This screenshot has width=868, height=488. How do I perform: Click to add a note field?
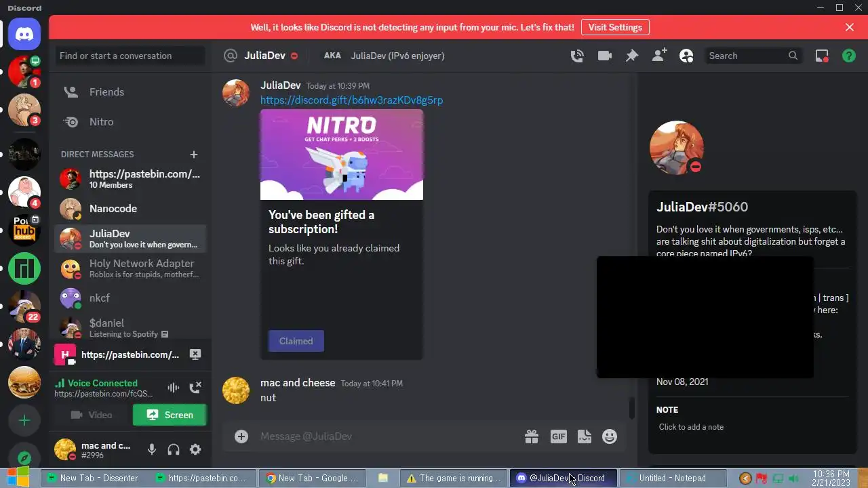(751, 427)
